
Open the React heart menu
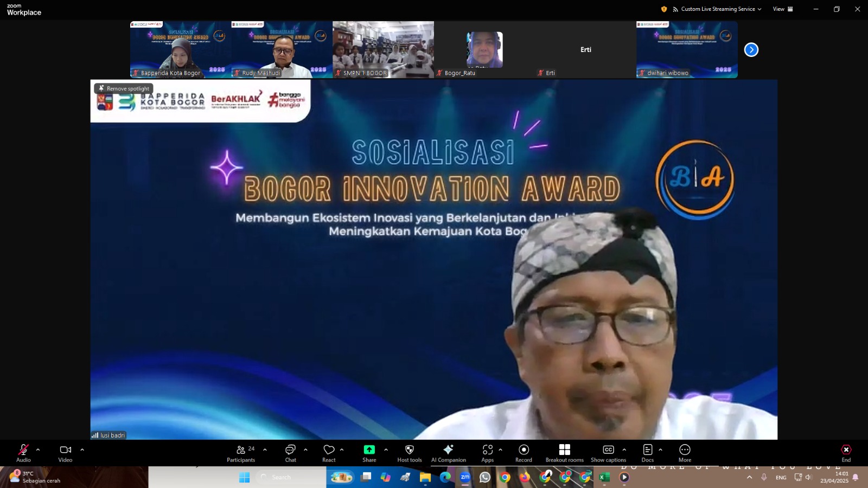pos(329,453)
